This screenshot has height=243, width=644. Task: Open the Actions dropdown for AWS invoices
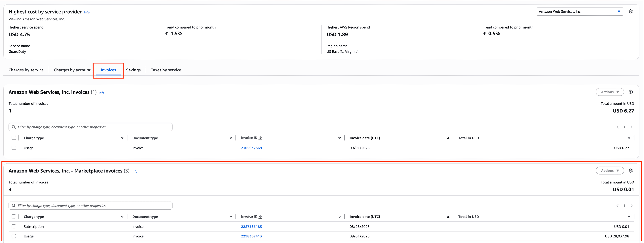[x=610, y=92]
